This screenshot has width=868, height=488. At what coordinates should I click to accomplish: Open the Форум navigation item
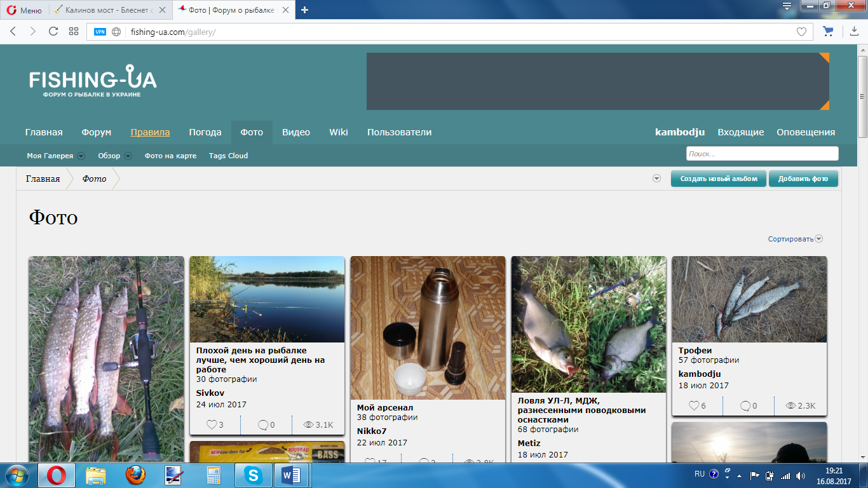click(96, 132)
